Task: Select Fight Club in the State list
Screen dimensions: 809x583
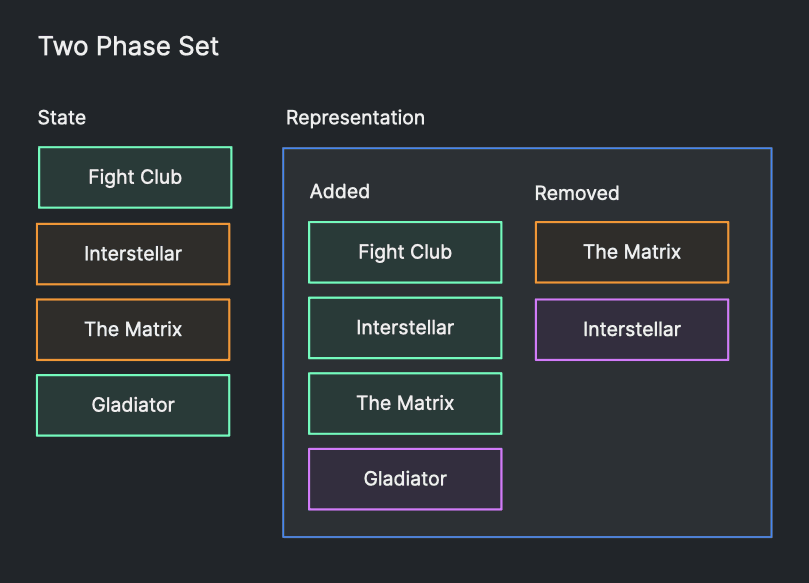Action: (135, 178)
